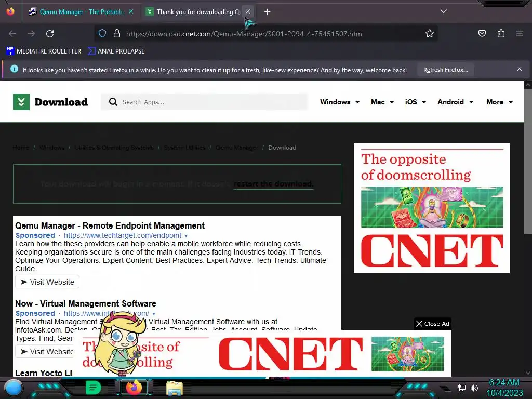Viewport: 532px width, 399px height.
Task: Expand the Windows menu
Action: tap(340, 102)
